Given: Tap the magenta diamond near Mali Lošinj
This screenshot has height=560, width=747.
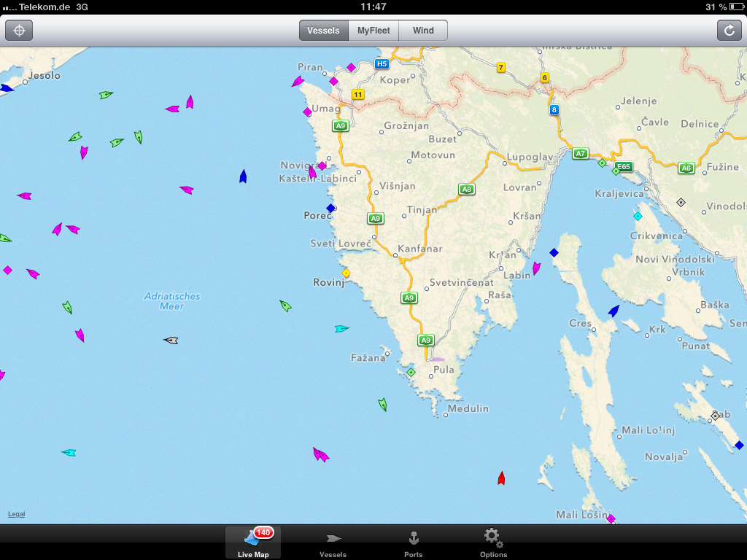Looking at the screenshot, I should point(611,519).
